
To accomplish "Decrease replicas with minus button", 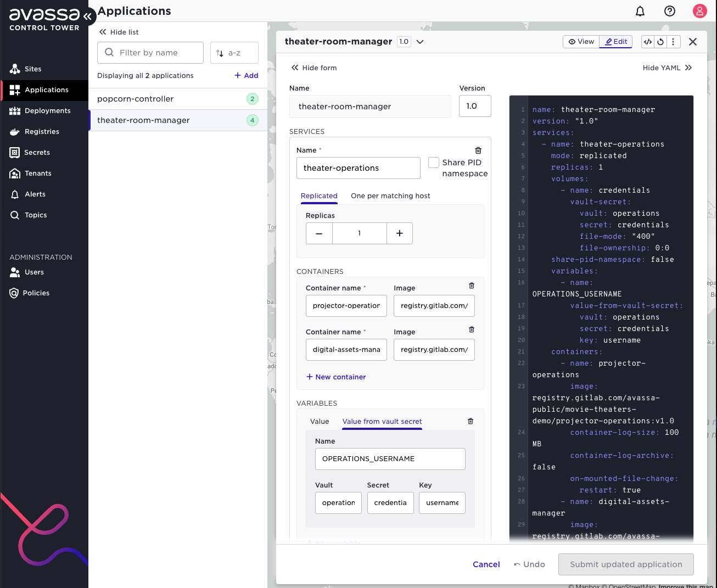I will point(319,233).
